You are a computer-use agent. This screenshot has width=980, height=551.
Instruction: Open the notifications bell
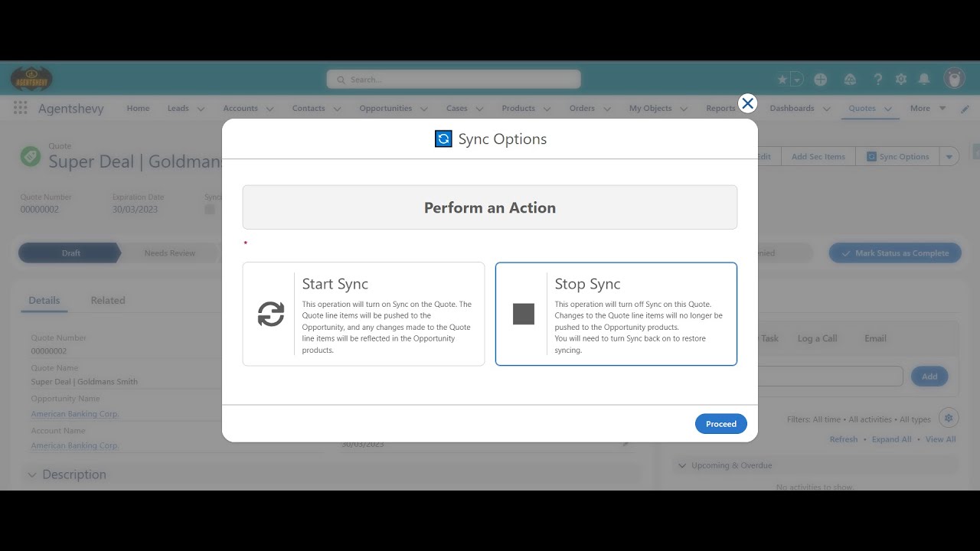click(924, 80)
